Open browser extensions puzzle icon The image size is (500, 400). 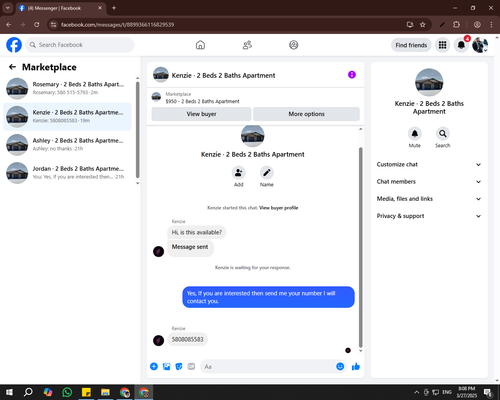(456, 25)
